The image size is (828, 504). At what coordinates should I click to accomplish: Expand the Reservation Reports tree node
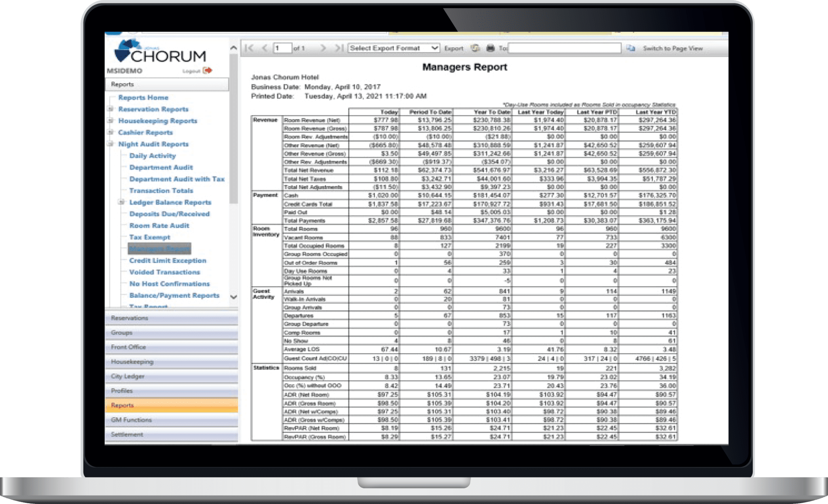tap(110, 109)
